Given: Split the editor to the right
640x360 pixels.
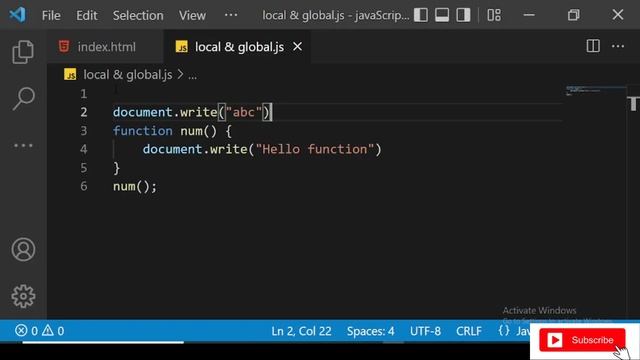Looking at the screenshot, I should click(x=593, y=46).
